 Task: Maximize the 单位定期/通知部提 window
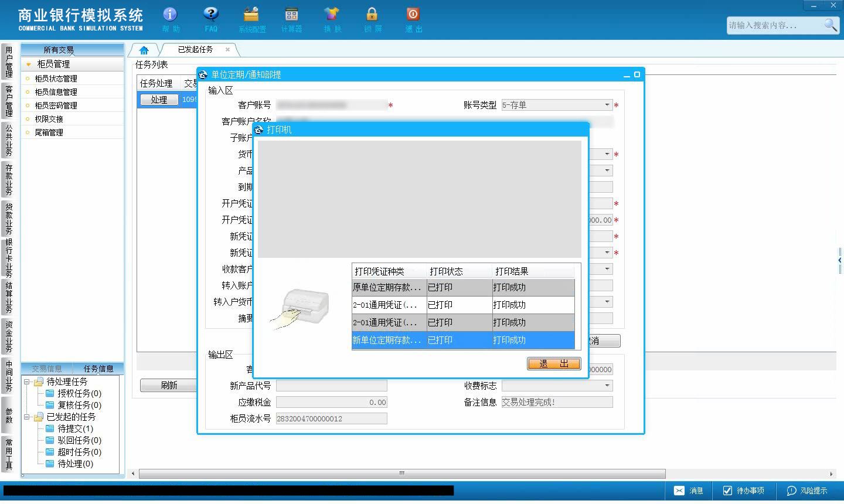pyautogui.click(x=637, y=74)
